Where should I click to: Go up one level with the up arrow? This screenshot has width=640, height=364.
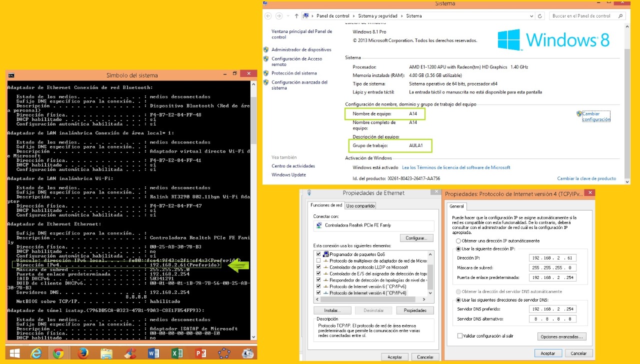(296, 16)
